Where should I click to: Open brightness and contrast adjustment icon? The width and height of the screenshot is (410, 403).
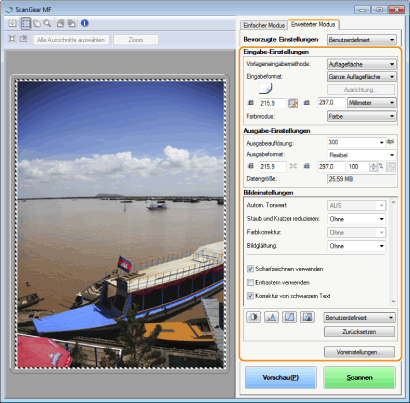(x=253, y=317)
